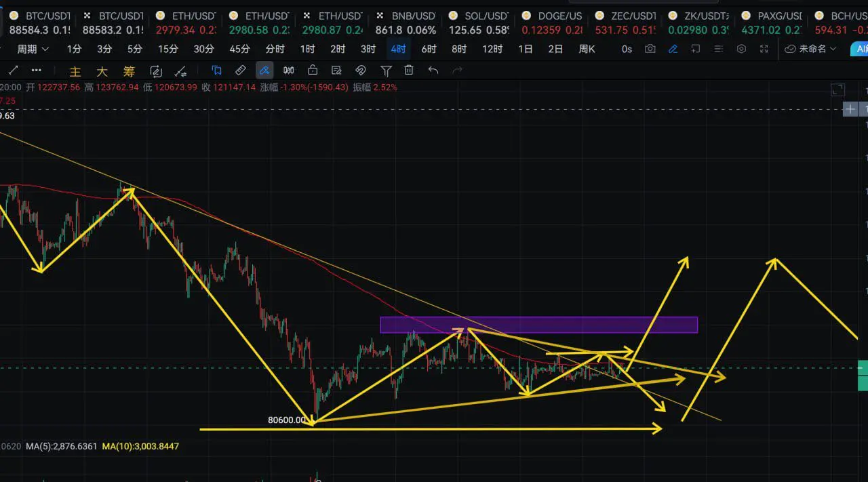Image resolution: width=868 pixels, height=482 pixels.
Task: Click the 0s countdown indicator
Action: [x=627, y=49]
